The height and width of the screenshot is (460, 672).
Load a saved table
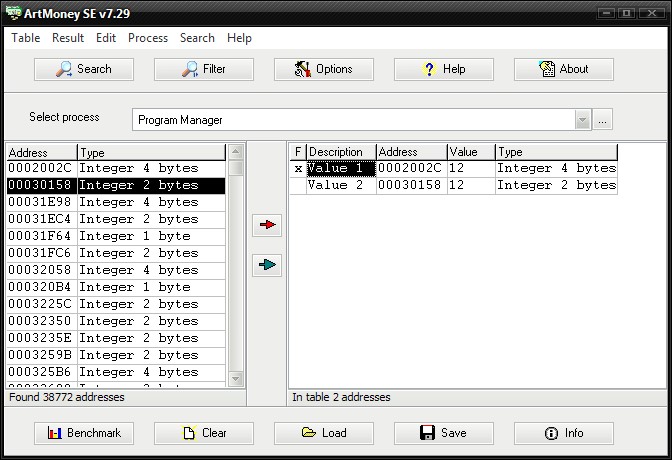324,433
